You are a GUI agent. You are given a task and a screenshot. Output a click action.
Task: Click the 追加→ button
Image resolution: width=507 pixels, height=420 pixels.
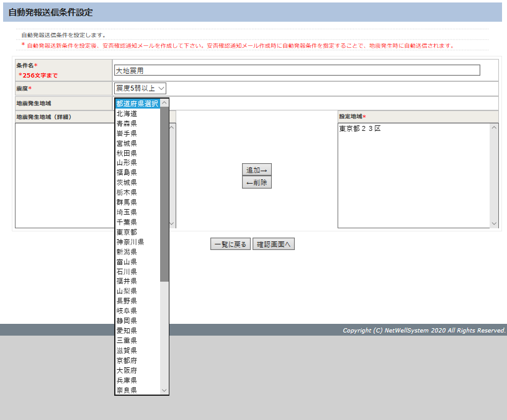point(256,170)
